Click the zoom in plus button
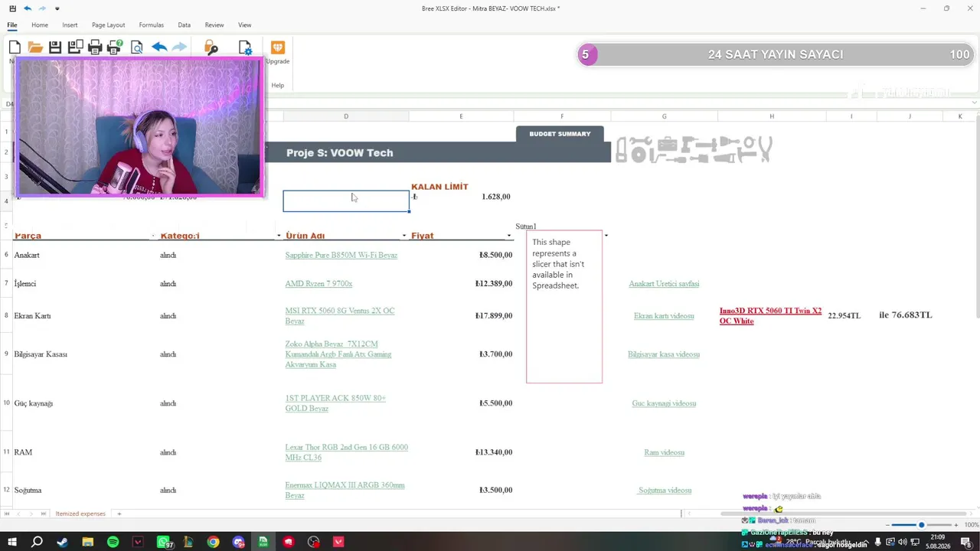The width and height of the screenshot is (980, 551). [x=955, y=525]
